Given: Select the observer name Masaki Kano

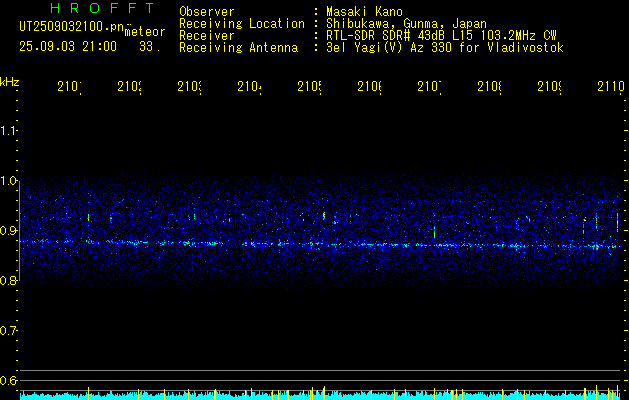Looking at the screenshot, I should click(x=364, y=11).
